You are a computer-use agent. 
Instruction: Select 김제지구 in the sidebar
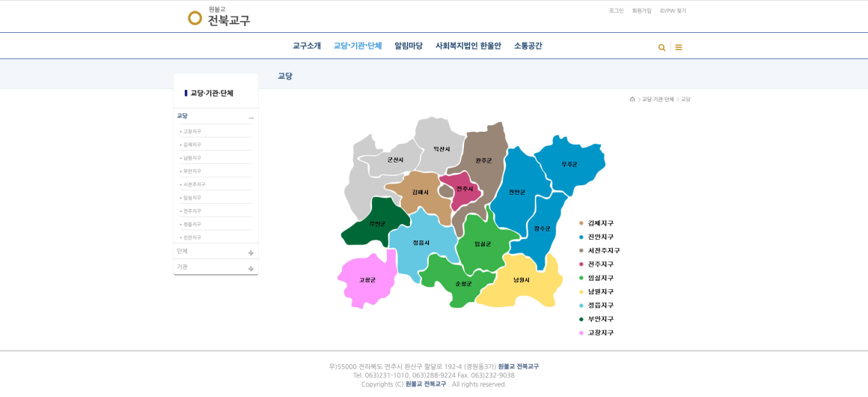pos(192,145)
